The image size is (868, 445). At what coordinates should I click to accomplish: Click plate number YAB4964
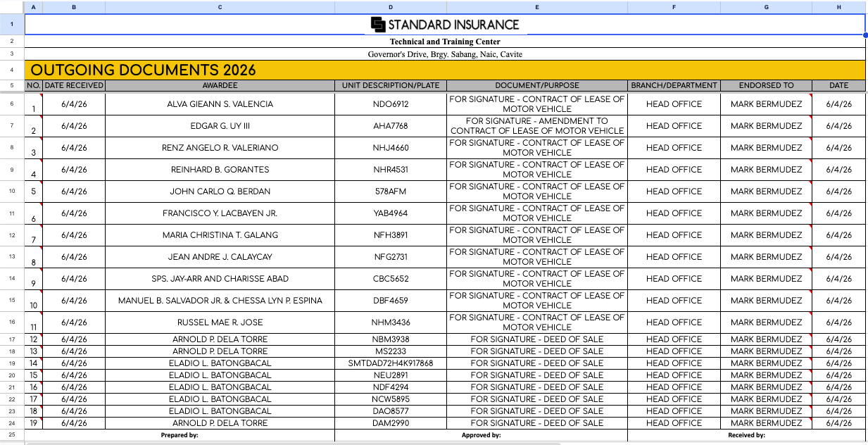391,213
